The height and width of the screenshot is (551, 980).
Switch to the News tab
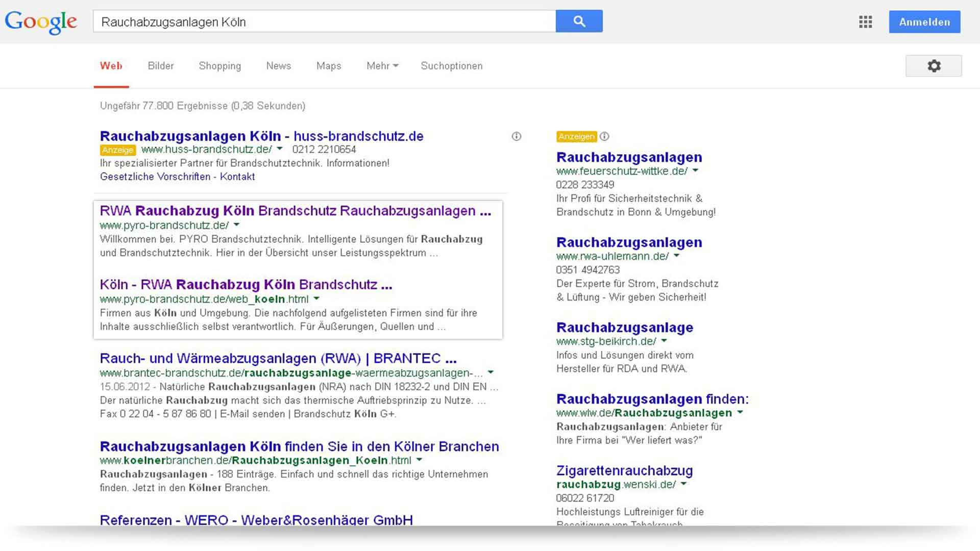(x=279, y=66)
